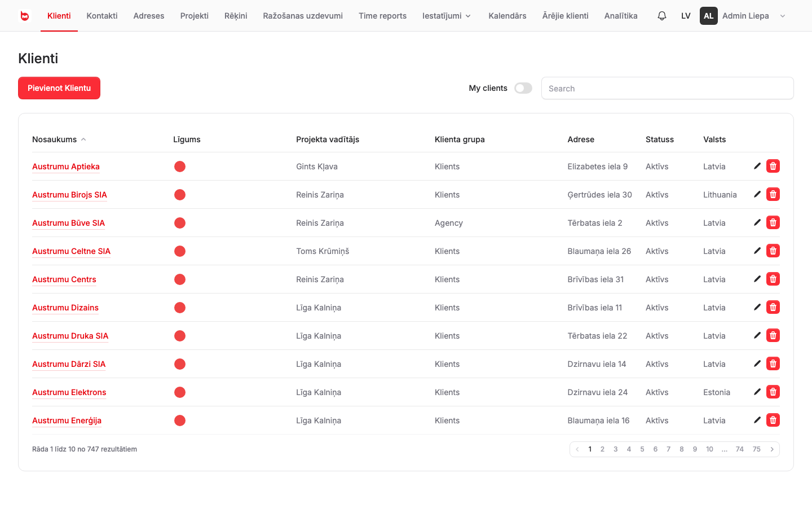Edit Austrumu Birojs SIA pencil icon

coord(757,194)
